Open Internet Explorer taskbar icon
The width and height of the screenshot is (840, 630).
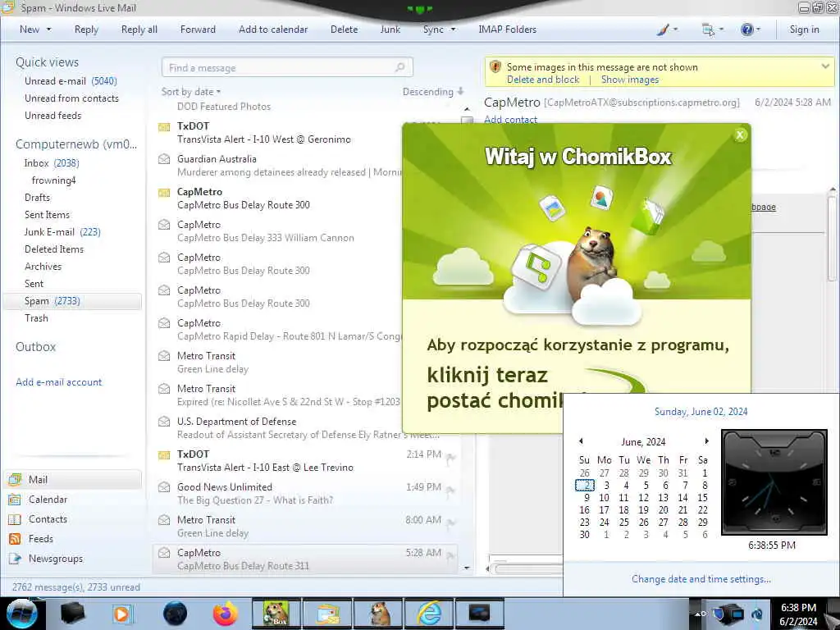[430, 614]
